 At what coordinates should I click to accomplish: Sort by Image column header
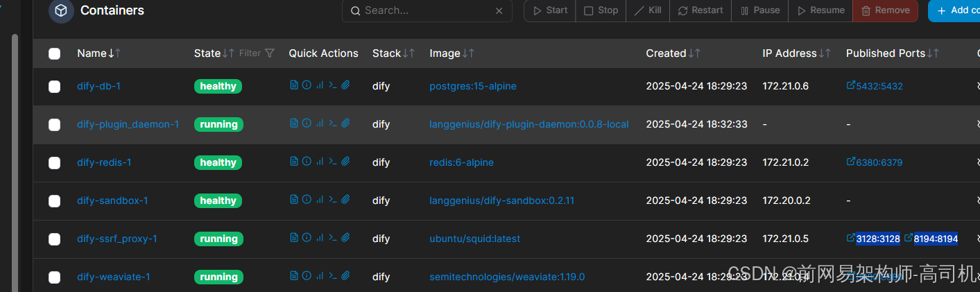pos(452,53)
